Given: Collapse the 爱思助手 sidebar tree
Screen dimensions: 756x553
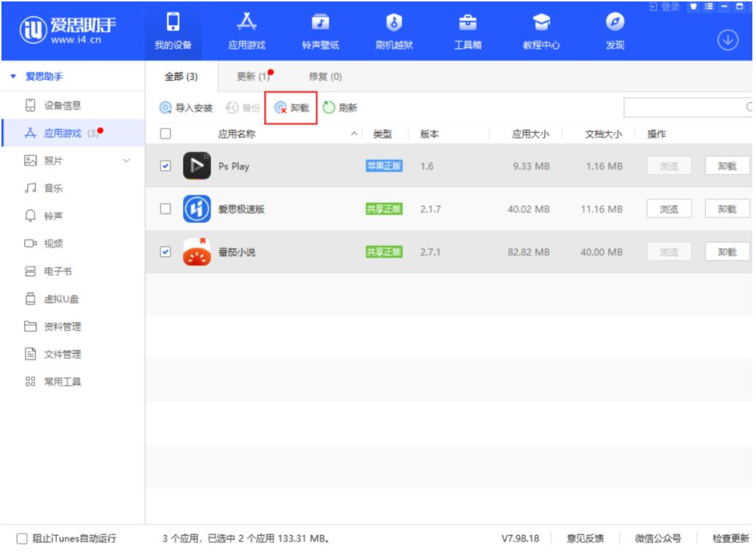Looking at the screenshot, I should (15, 77).
